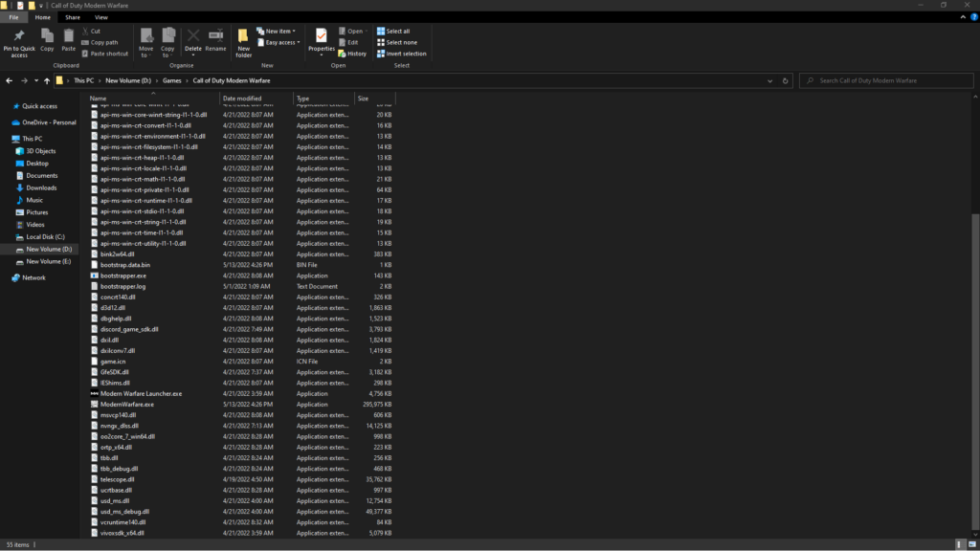Viewport: 980px width, 551px height.
Task: Delete the selected file
Action: [x=193, y=41]
